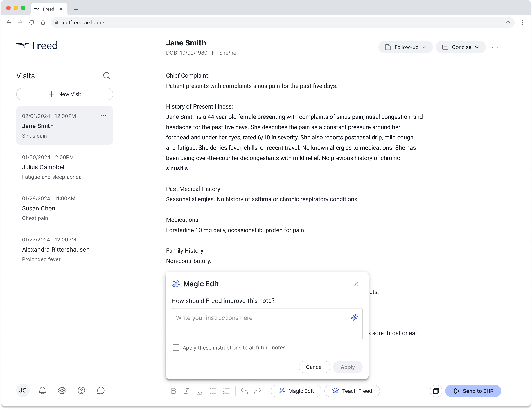
Task: Click the Jane Smith patient name heading
Action: [186, 43]
